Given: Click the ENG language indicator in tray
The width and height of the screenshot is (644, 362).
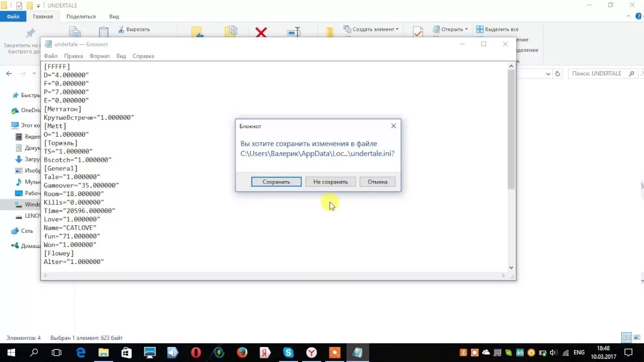Looking at the screenshot, I should pos(579,352).
